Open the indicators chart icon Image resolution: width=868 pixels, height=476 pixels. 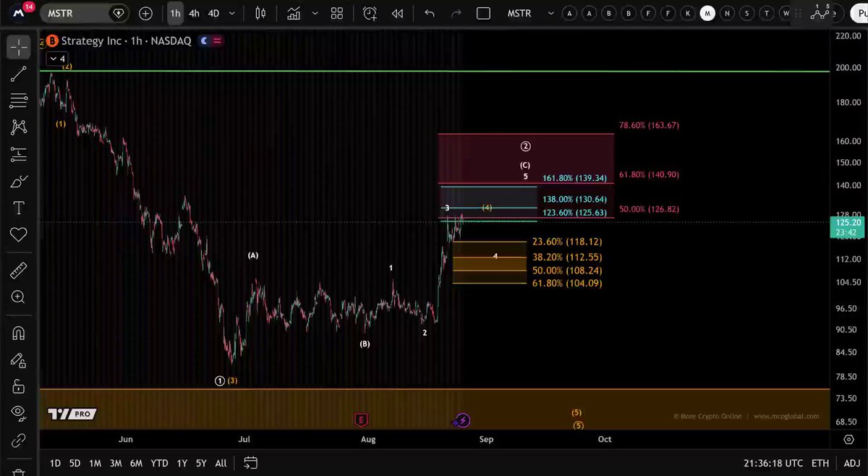tap(293, 13)
